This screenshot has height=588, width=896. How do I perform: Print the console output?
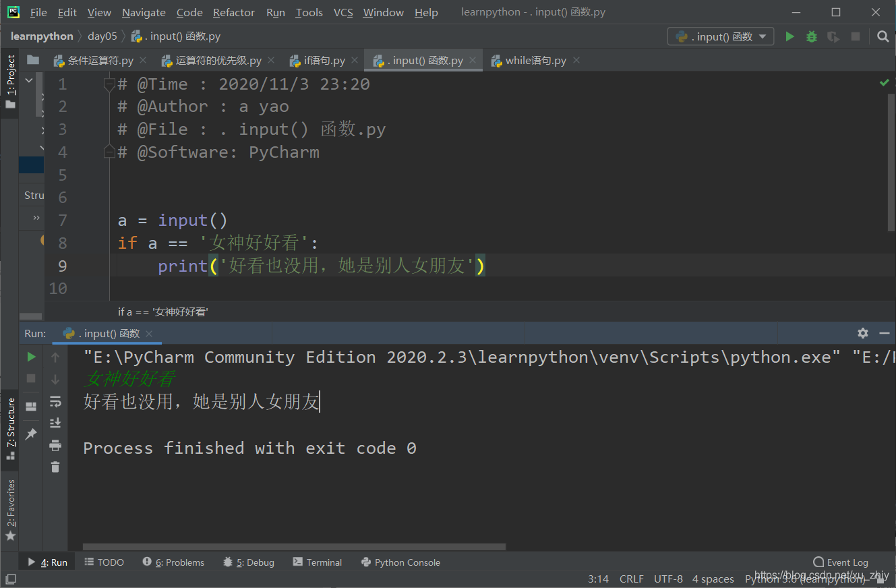[55, 445]
